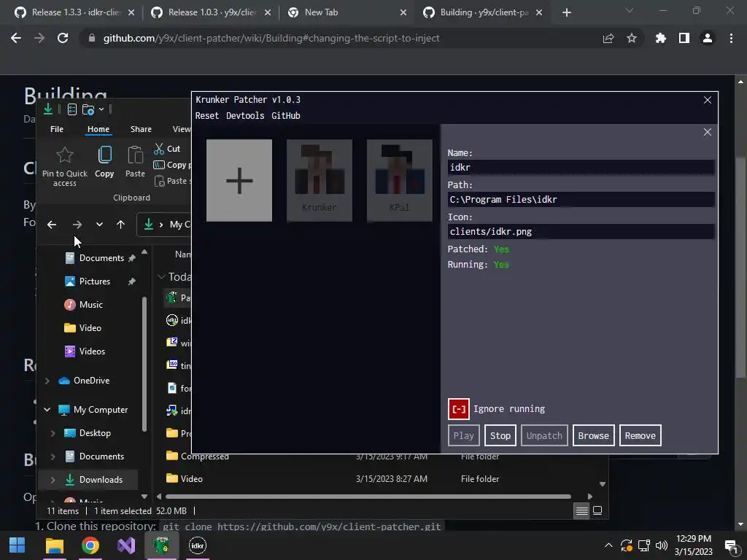Share this page icon in address bar
The width and height of the screenshot is (747, 560).
click(608, 38)
